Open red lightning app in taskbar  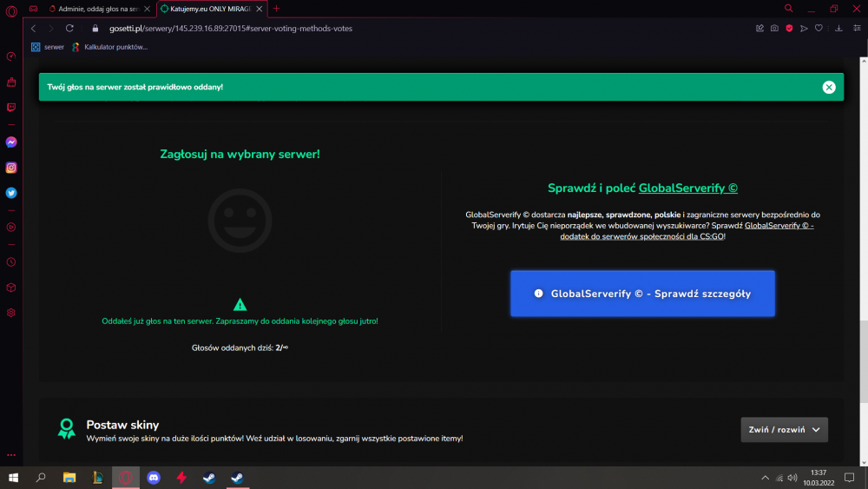[181, 478]
